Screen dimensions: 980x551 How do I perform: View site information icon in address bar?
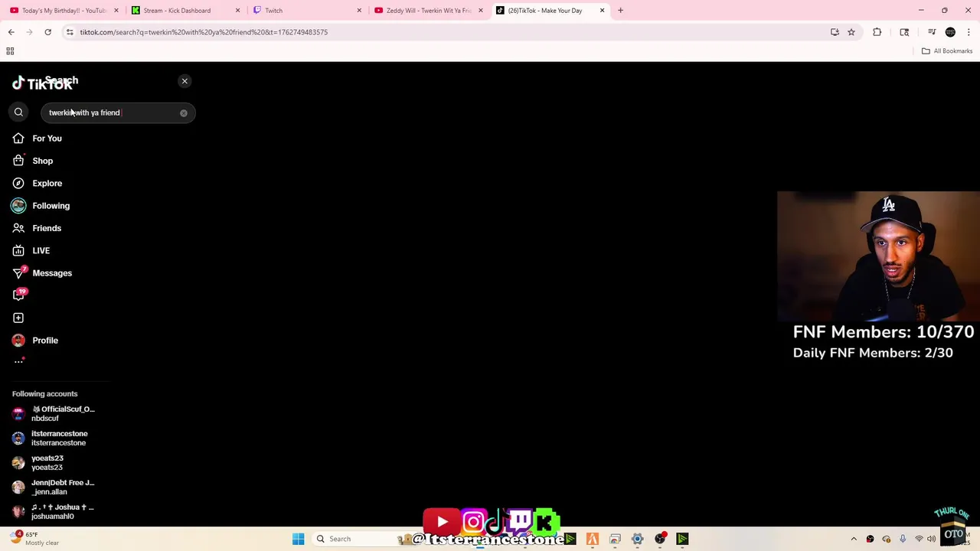point(70,32)
